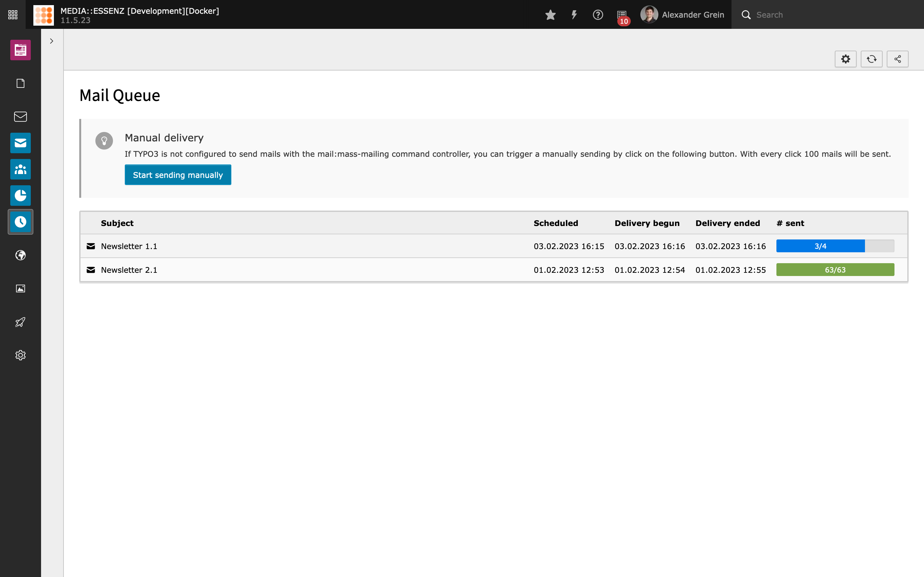Open the clear cache lightning menu
This screenshot has width=924, height=577.
tap(574, 14)
